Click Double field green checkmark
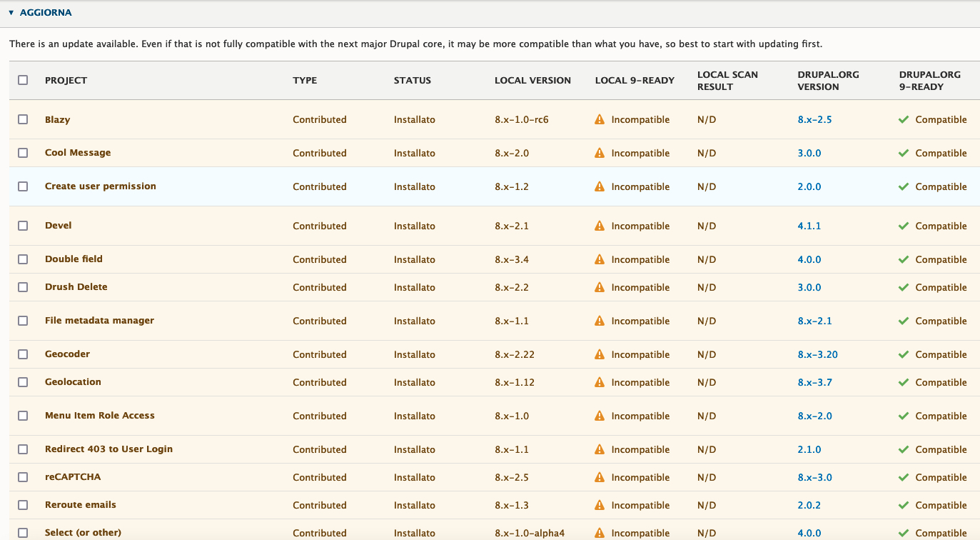This screenshot has width=980, height=540. pyautogui.click(x=904, y=259)
